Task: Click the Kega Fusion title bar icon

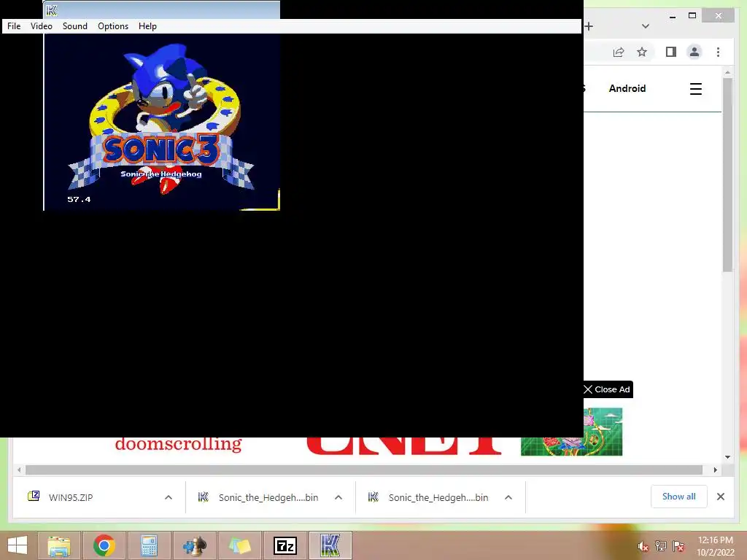Action: point(52,10)
